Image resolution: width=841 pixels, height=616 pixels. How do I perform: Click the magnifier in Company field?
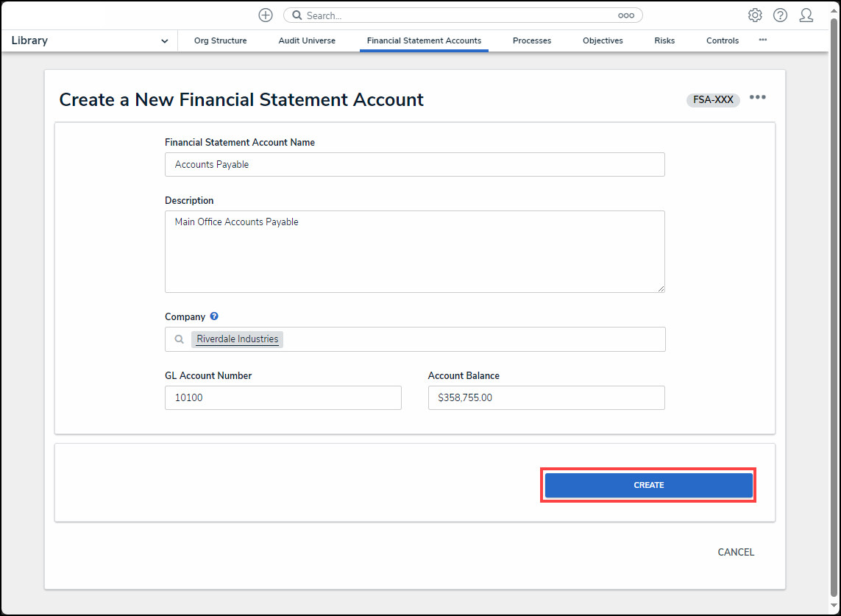[180, 340]
